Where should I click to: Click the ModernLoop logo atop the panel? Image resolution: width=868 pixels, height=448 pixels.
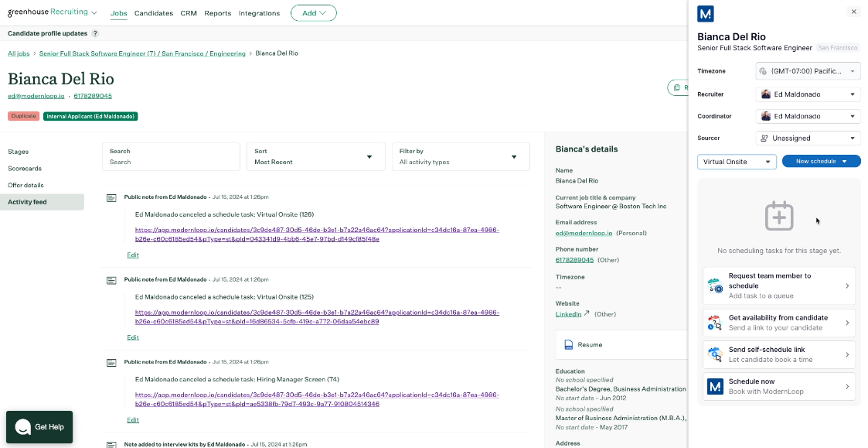click(x=704, y=13)
